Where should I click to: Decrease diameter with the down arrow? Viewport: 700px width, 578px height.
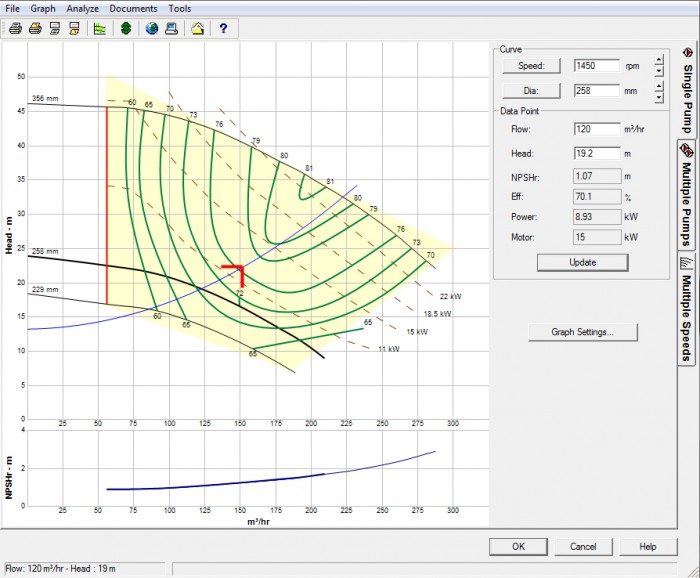[659, 98]
